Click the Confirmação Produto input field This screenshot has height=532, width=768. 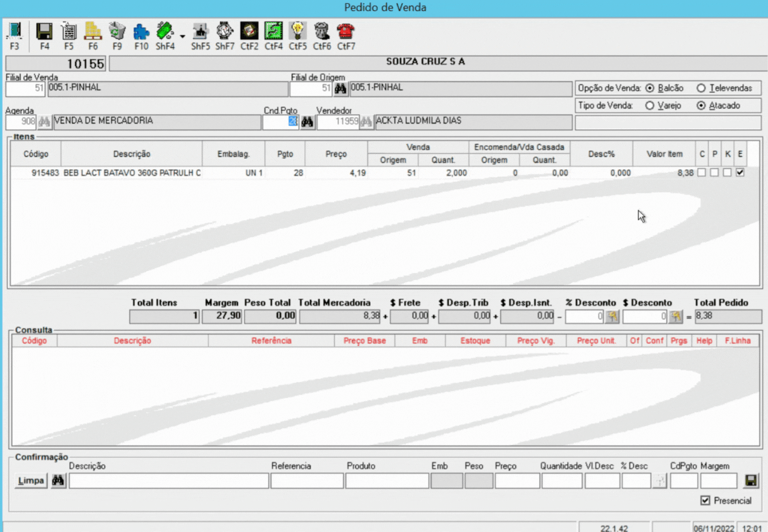(387, 480)
